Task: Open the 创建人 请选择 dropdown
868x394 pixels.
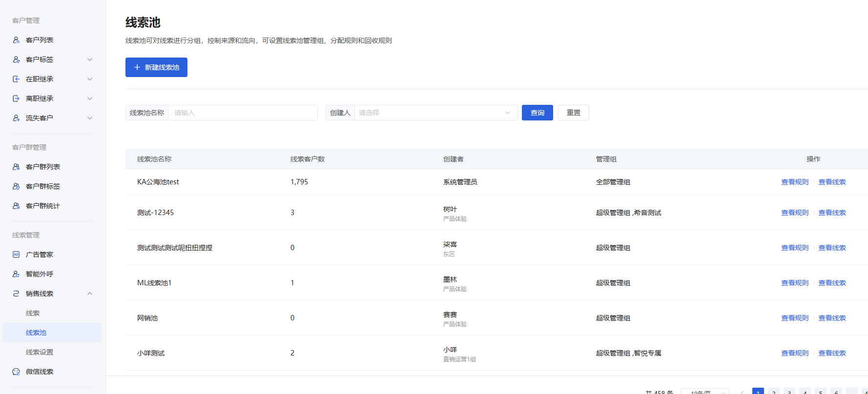Action: pyautogui.click(x=436, y=113)
